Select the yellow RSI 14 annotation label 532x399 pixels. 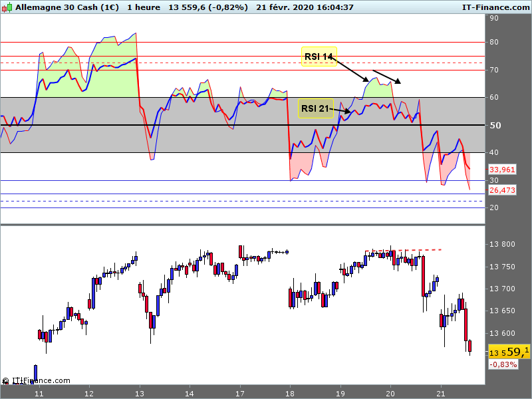[x=319, y=57]
